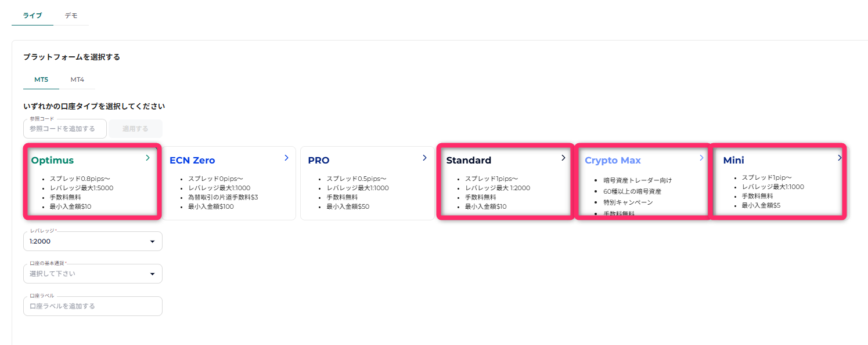Click the chevron arrow on ECN Zero card
The height and width of the screenshot is (345, 868).
[286, 157]
